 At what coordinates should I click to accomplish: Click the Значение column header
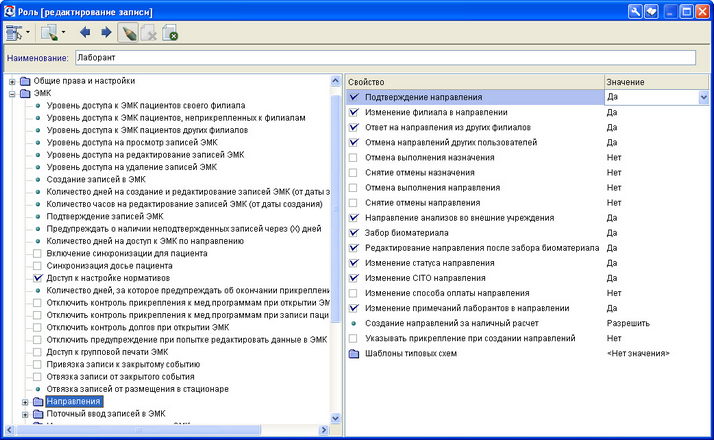pyautogui.click(x=656, y=82)
